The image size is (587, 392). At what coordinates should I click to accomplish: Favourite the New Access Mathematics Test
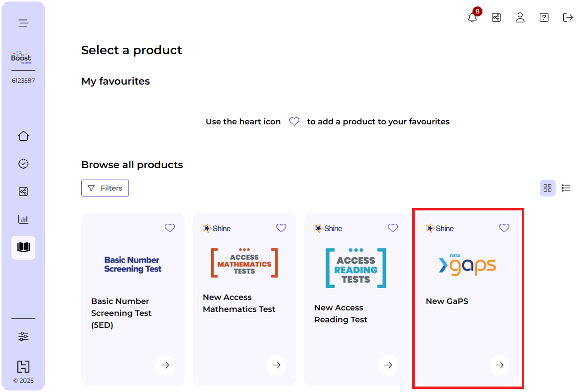(x=281, y=228)
